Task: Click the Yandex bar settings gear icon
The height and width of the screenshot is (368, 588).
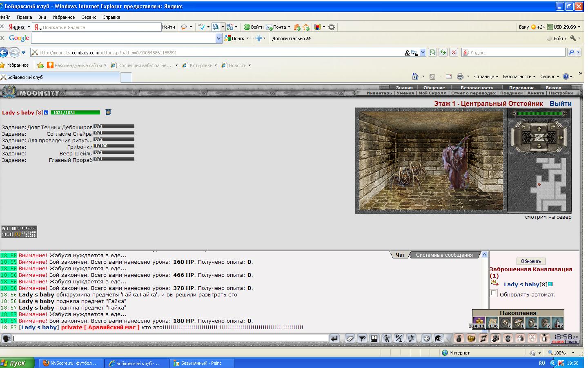Action: (332, 27)
